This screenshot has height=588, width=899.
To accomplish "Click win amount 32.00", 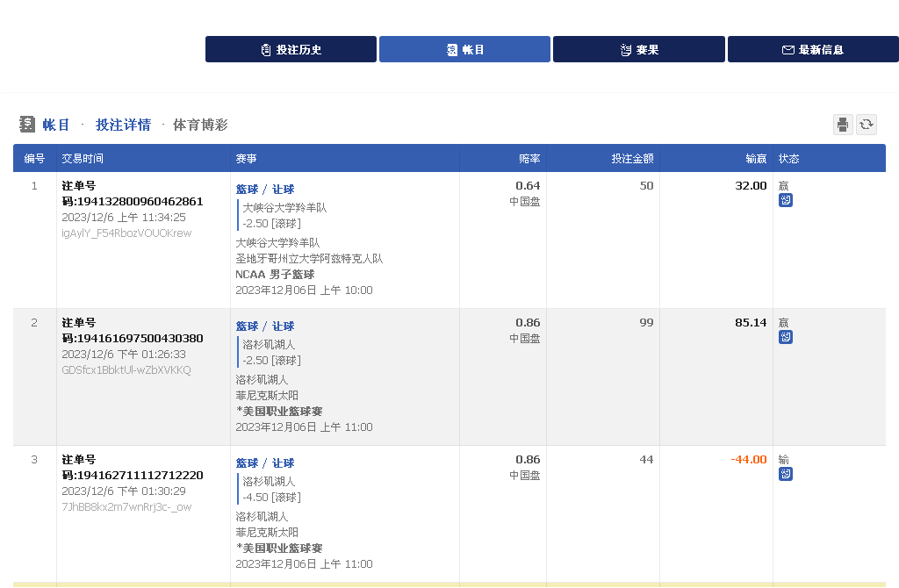I will [x=751, y=186].
